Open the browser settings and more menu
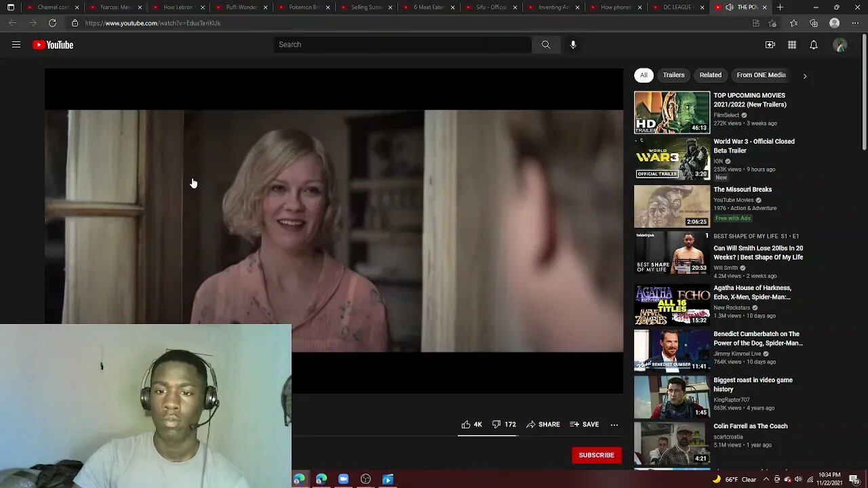Viewport: 868px width, 488px height. tap(855, 23)
